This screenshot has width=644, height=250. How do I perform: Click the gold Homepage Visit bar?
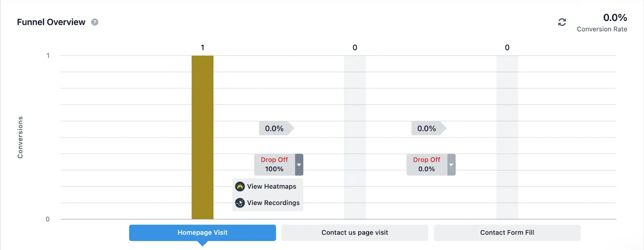[x=202, y=137]
